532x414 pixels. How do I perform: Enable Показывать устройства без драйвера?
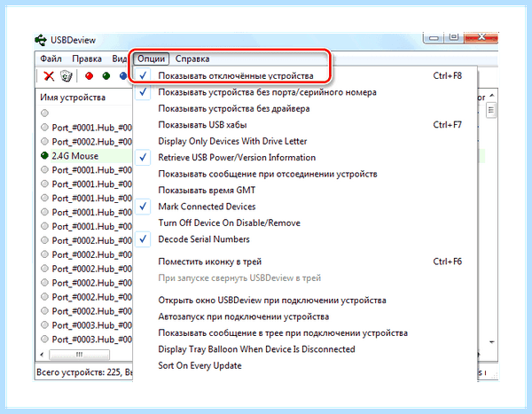coord(305,108)
